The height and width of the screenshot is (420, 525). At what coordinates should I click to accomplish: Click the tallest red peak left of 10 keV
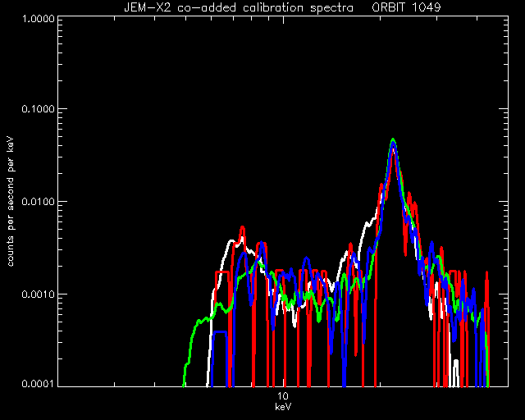(x=243, y=228)
